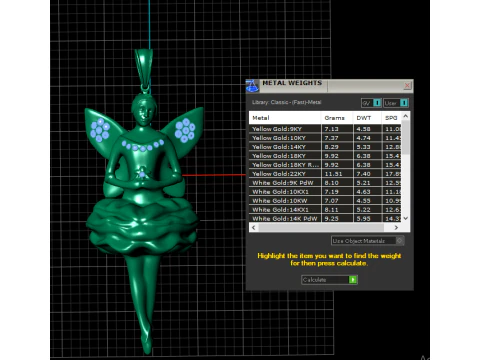Select Yellow Gold:10KY row

(x=325, y=138)
